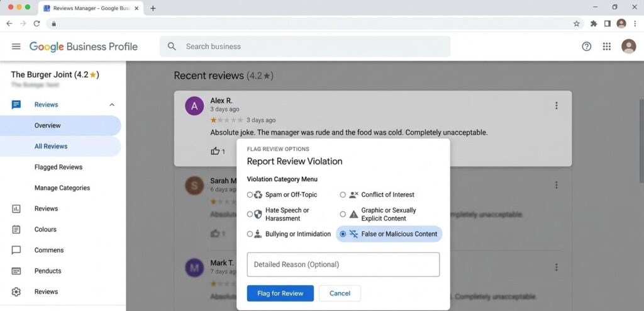Click the Mark T. reviewer name

click(x=222, y=263)
